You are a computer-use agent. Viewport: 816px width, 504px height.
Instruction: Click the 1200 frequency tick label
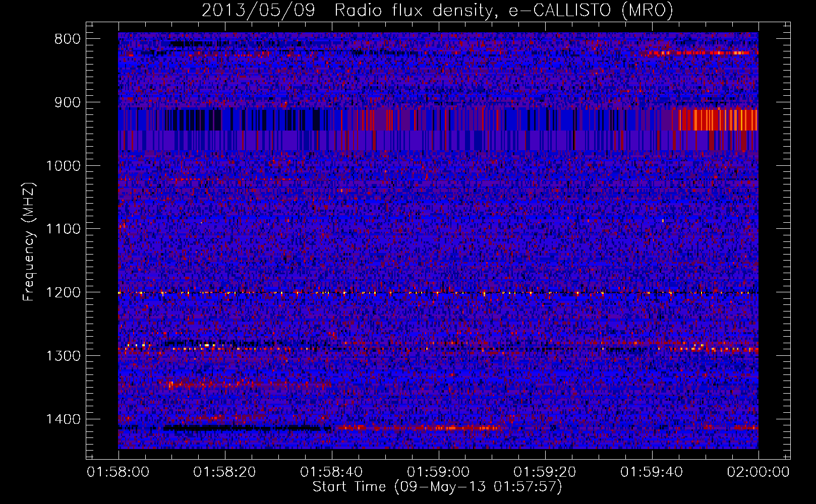click(64, 293)
